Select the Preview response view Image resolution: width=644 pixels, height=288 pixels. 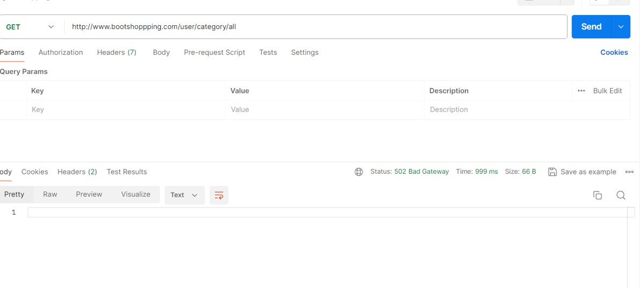(x=89, y=195)
